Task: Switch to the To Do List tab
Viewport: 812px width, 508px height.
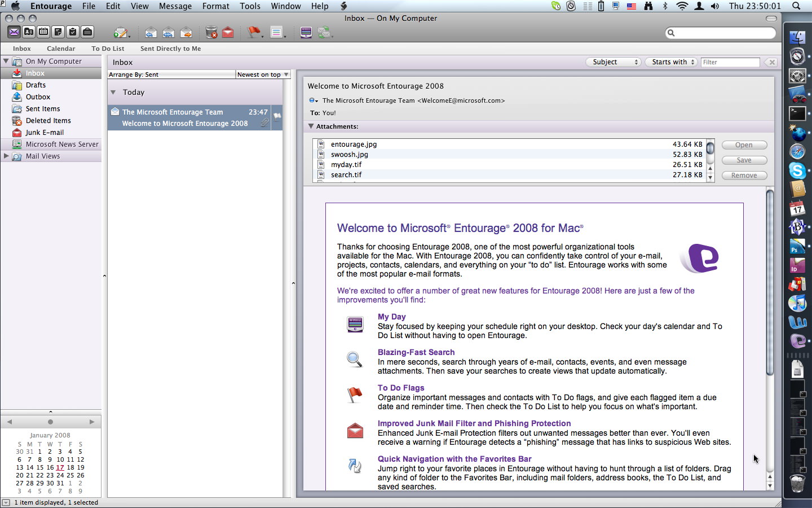Action: click(x=107, y=49)
